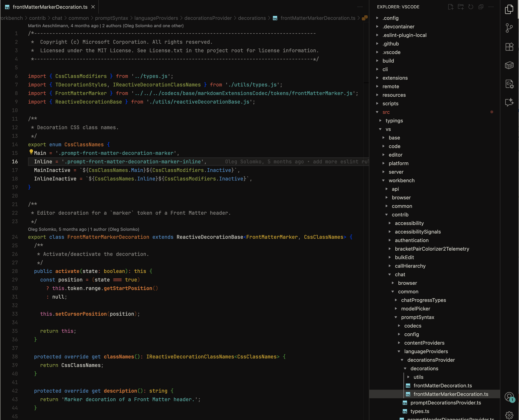Open the Source Control view
Screen dimensions: 519x420
(x=509, y=28)
